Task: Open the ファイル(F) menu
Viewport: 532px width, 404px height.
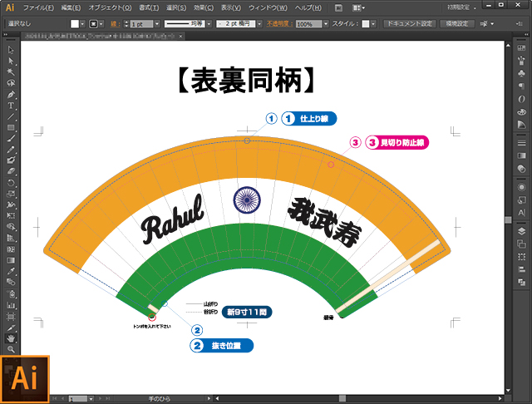Action: click(x=38, y=7)
